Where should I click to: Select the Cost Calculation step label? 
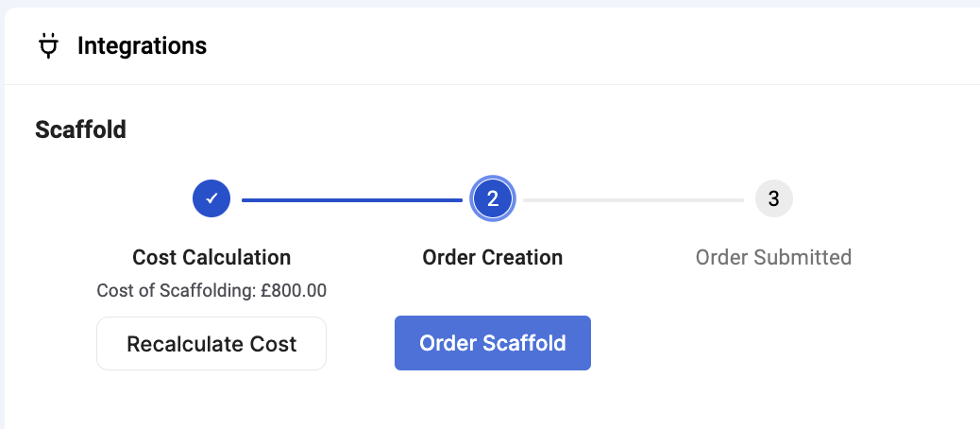click(211, 257)
